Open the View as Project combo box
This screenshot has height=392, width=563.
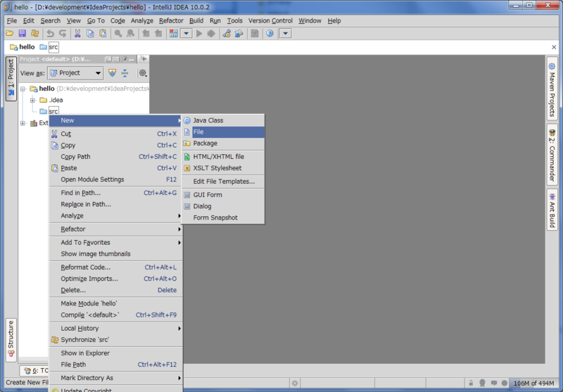pyautogui.click(x=75, y=73)
